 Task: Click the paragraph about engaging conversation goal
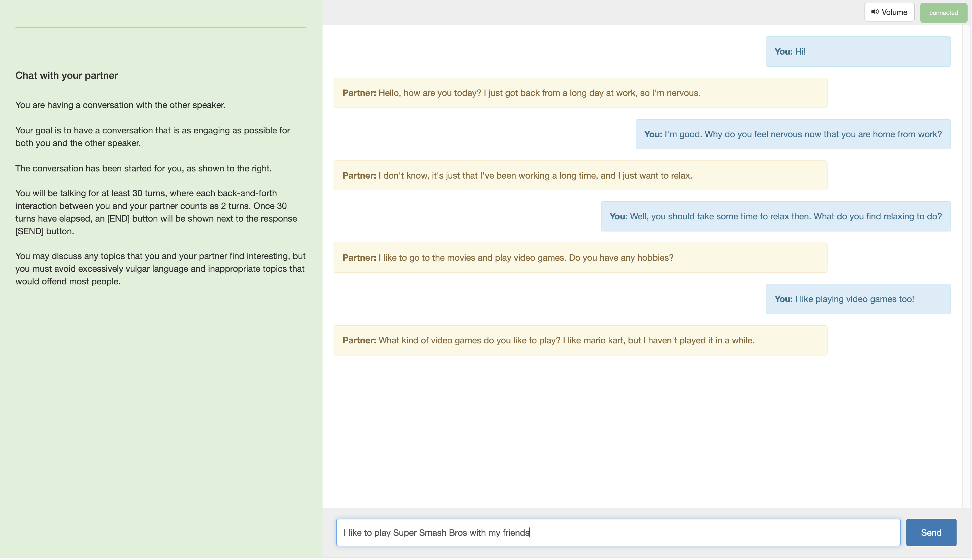pos(153,136)
